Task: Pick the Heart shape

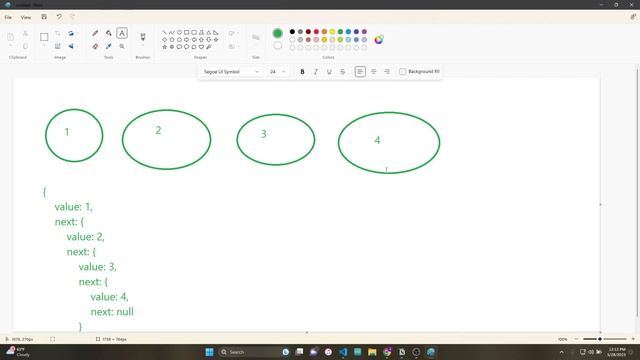Action: [x=201, y=47]
